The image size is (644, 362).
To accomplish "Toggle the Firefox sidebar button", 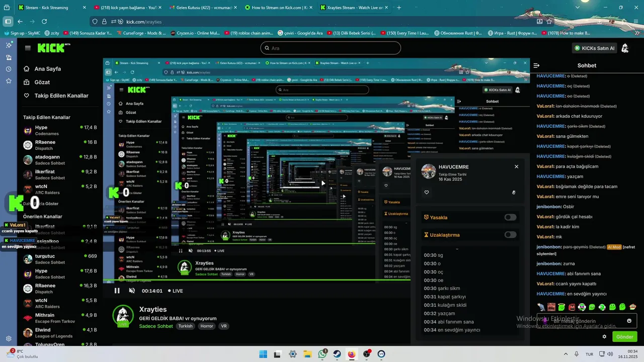I will [8, 22].
